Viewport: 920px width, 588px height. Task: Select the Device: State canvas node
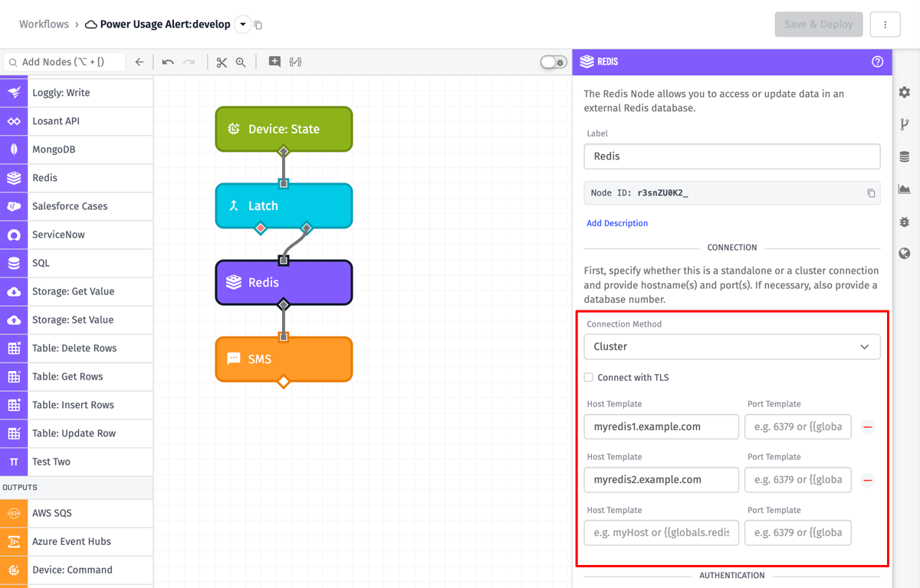click(x=284, y=129)
